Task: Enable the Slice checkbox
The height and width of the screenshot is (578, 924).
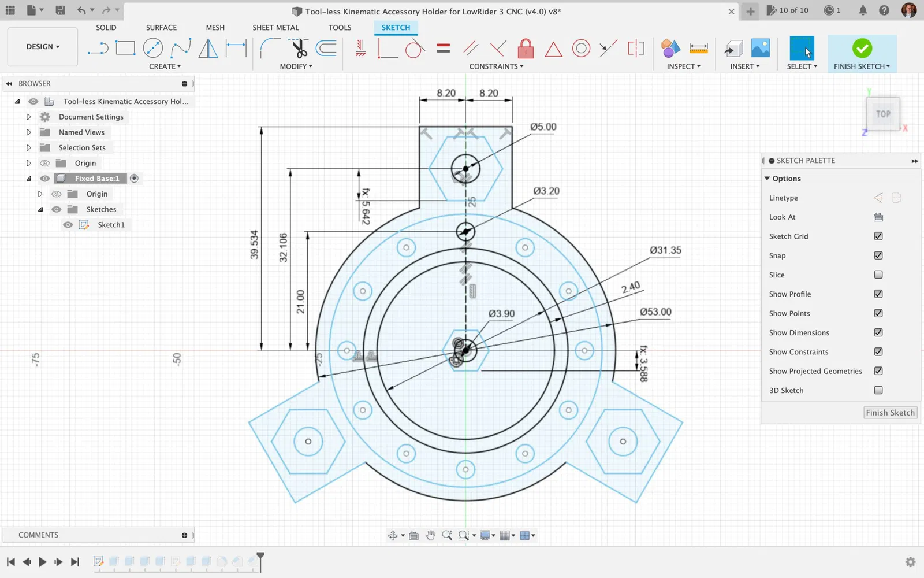Action: click(878, 275)
